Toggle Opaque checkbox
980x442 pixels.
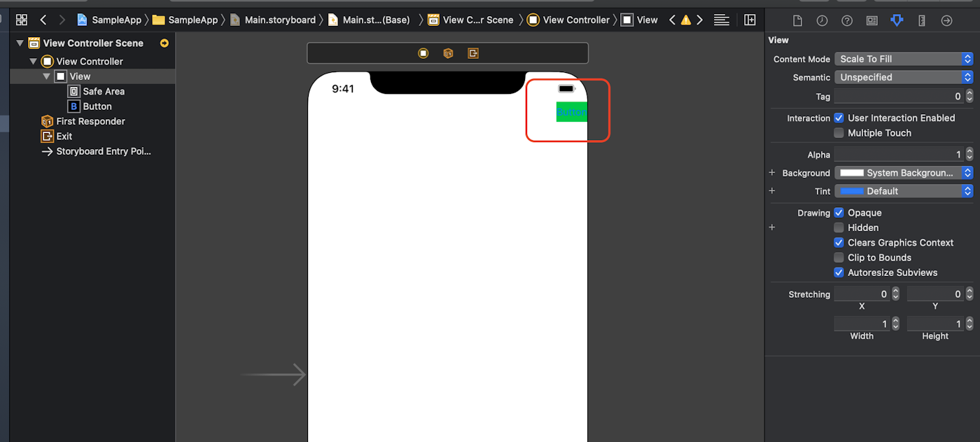tap(839, 213)
